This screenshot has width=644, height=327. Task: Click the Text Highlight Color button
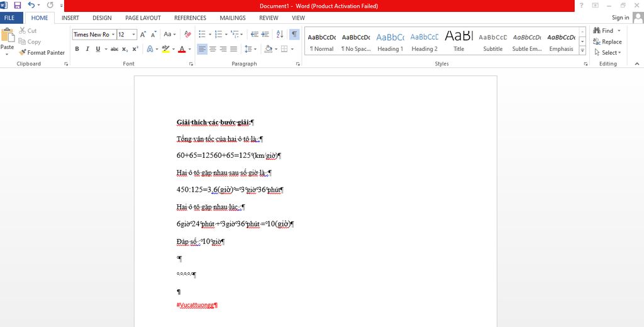click(165, 49)
